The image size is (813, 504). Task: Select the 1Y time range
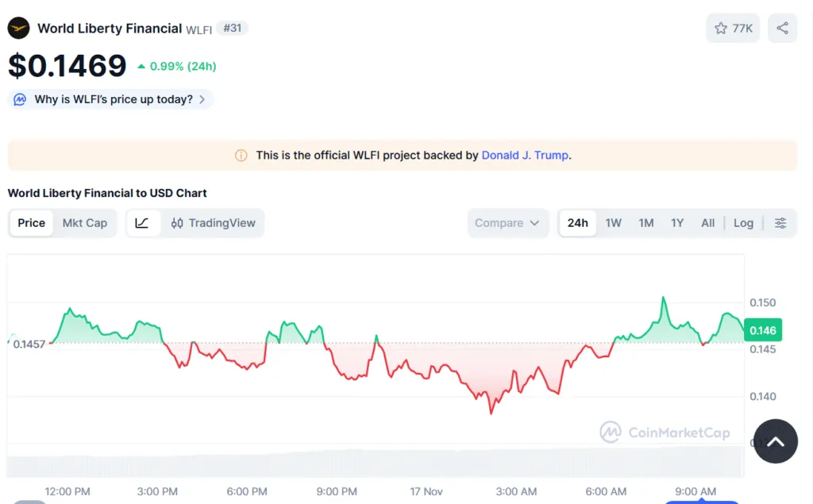coord(677,223)
